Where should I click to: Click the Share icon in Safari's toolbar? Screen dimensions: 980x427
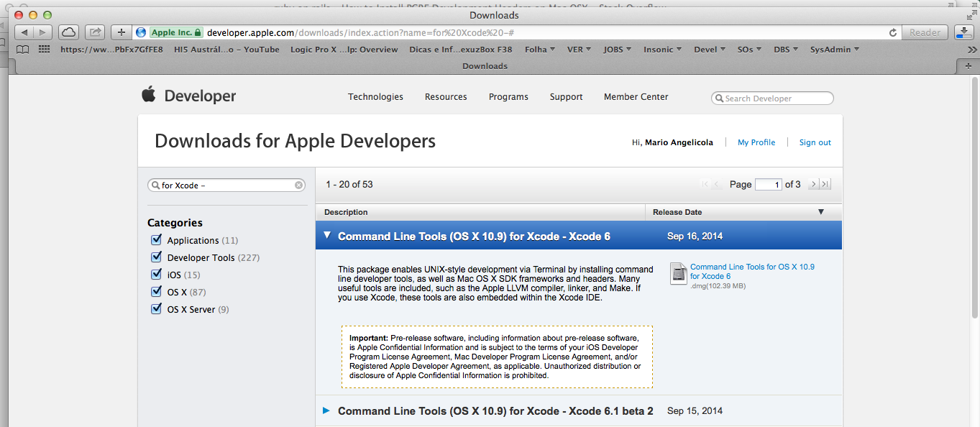tap(95, 32)
